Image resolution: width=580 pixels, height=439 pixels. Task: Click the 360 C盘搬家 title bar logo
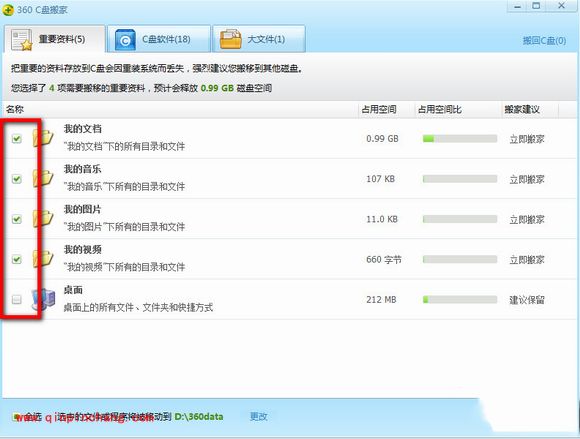(8, 9)
